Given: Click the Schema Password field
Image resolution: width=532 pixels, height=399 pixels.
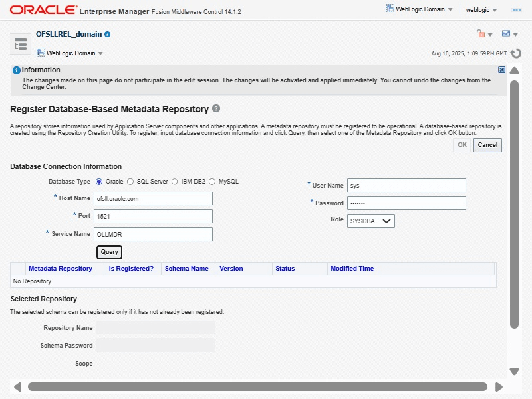Looking at the screenshot, I should (156, 346).
